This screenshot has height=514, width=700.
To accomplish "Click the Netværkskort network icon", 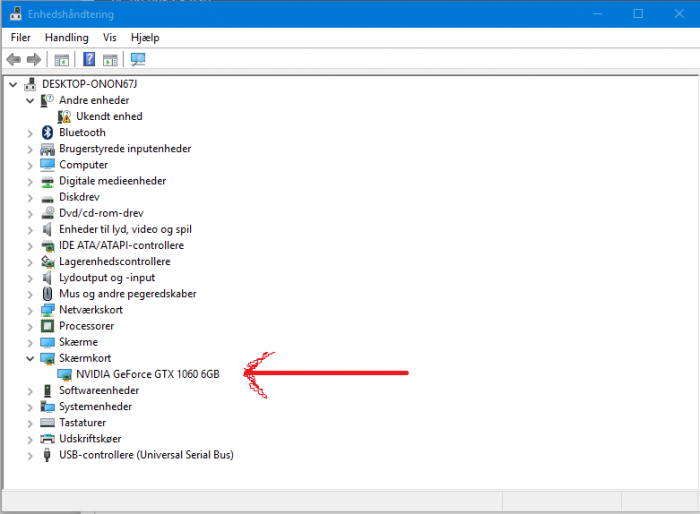I will [x=47, y=310].
